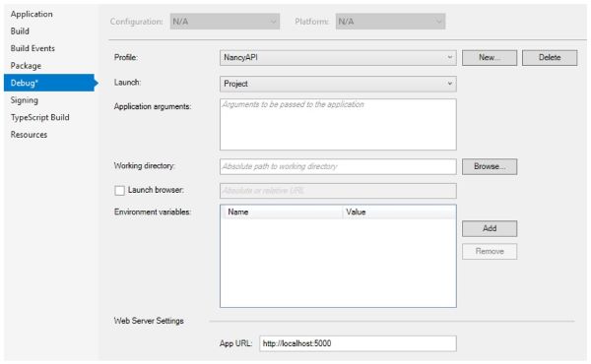Click the Value column header
This screenshot has width=591, height=364.
click(x=399, y=212)
